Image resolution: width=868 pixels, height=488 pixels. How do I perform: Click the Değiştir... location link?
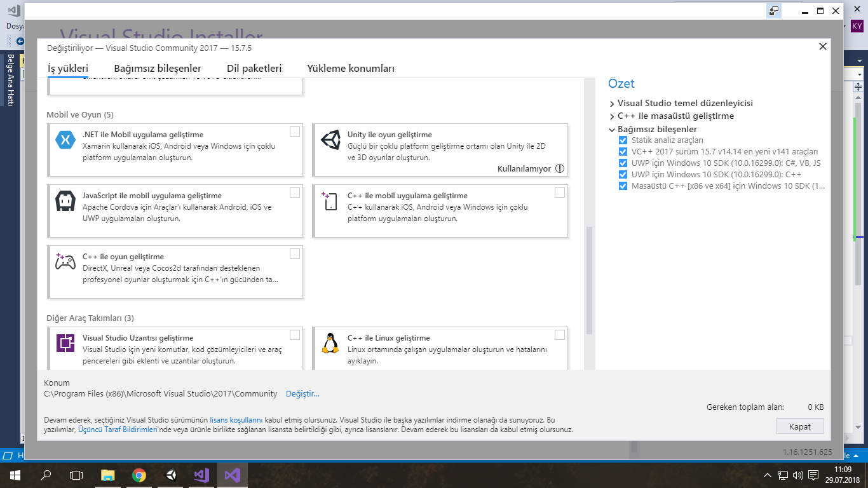[302, 394]
